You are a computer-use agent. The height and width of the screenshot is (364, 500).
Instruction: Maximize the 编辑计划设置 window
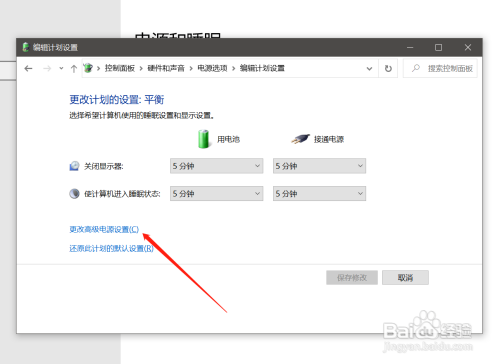439,48
